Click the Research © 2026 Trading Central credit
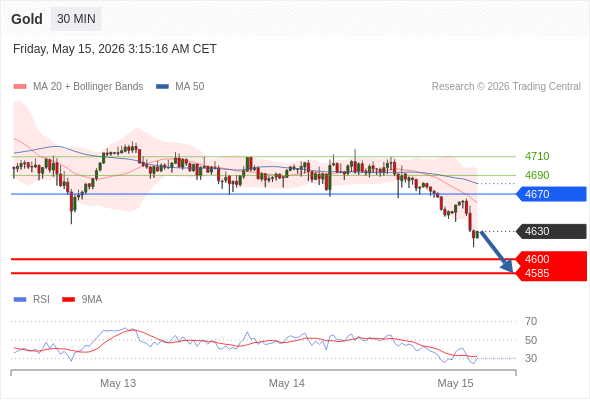This screenshot has width=590, height=400. click(506, 87)
